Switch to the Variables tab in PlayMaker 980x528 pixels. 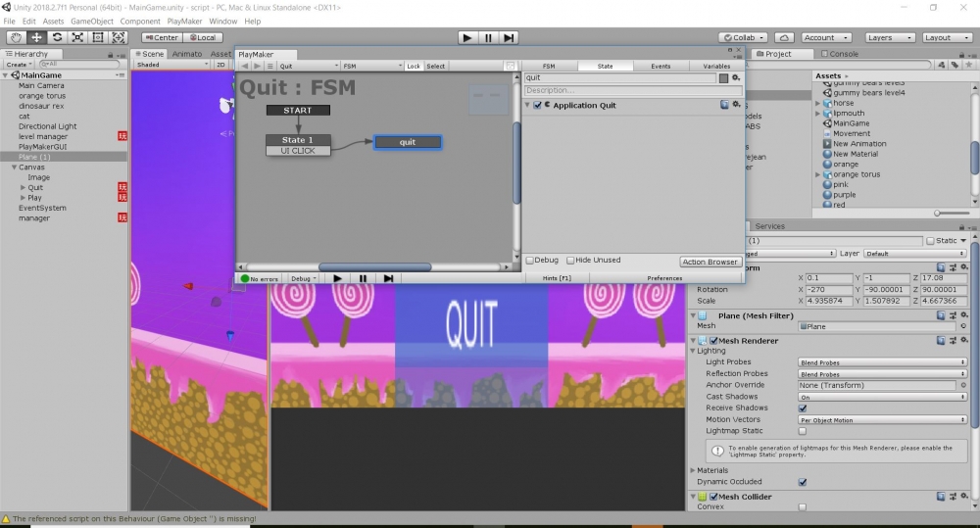coord(716,66)
